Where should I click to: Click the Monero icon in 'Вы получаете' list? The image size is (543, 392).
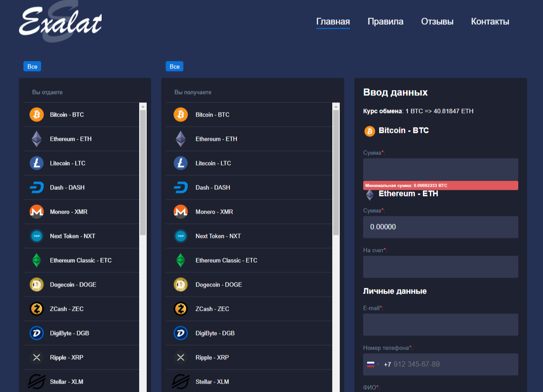pos(181,212)
